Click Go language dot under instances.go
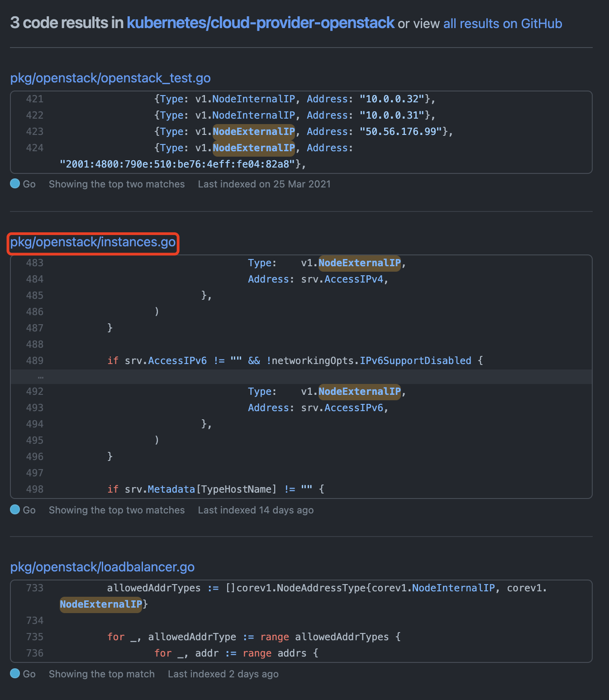 click(x=15, y=509)
